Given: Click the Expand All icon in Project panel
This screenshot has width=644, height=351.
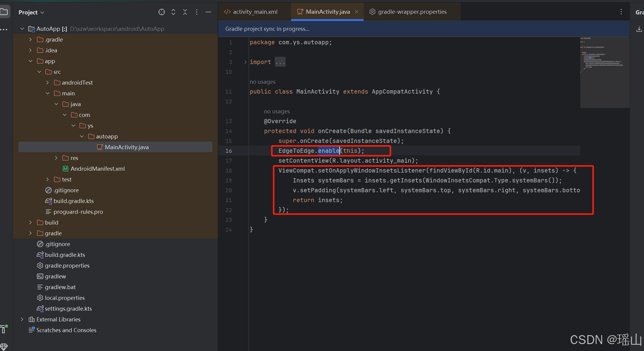Looking at the screenshot, I should point(173,12).
